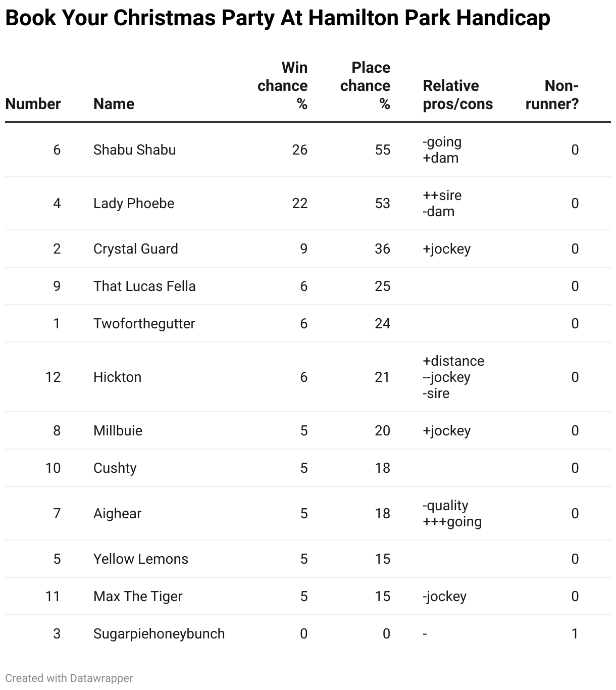Click Aighear's +++going pros/cons cell

pos(452,522)
